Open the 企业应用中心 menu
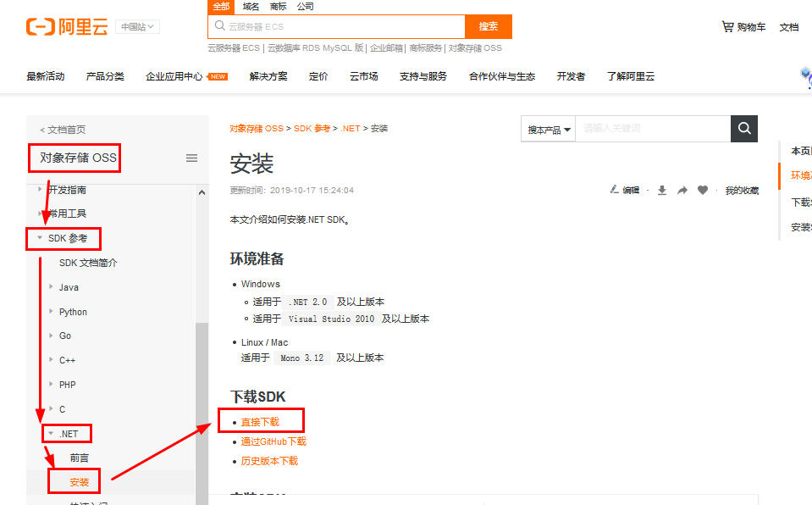The image size is (812, 505). point(174,77)
